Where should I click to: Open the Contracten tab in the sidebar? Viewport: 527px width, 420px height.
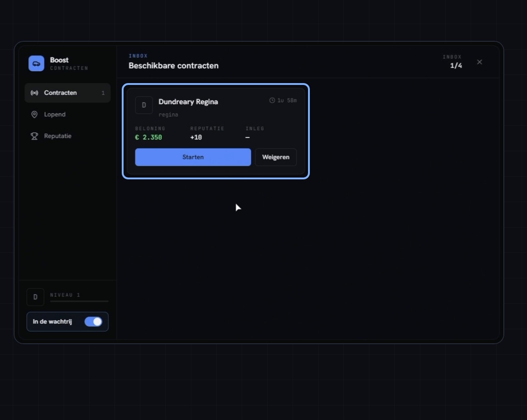click(68, 93)
